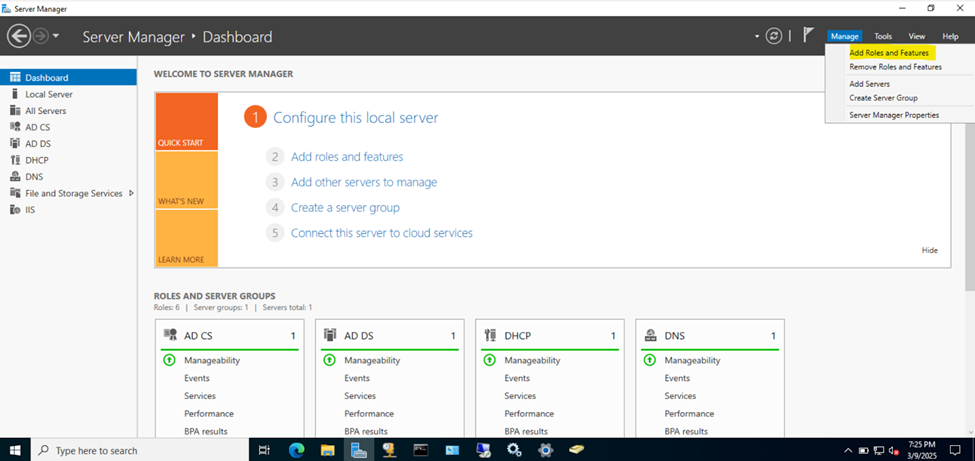The height and width of the screenshot is (461, 975).
Task: Select the WHAT'S NEW tile
Action: coord(187,180)
